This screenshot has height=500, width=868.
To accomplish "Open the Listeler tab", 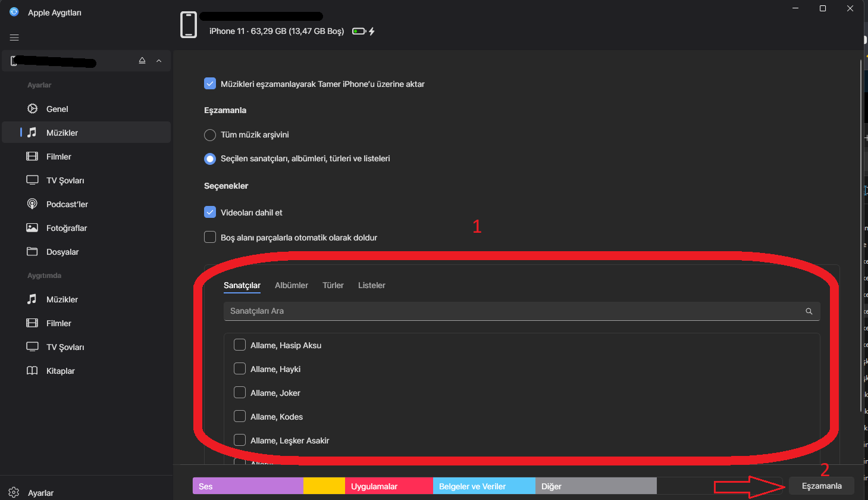I will [x=372, y=286].
